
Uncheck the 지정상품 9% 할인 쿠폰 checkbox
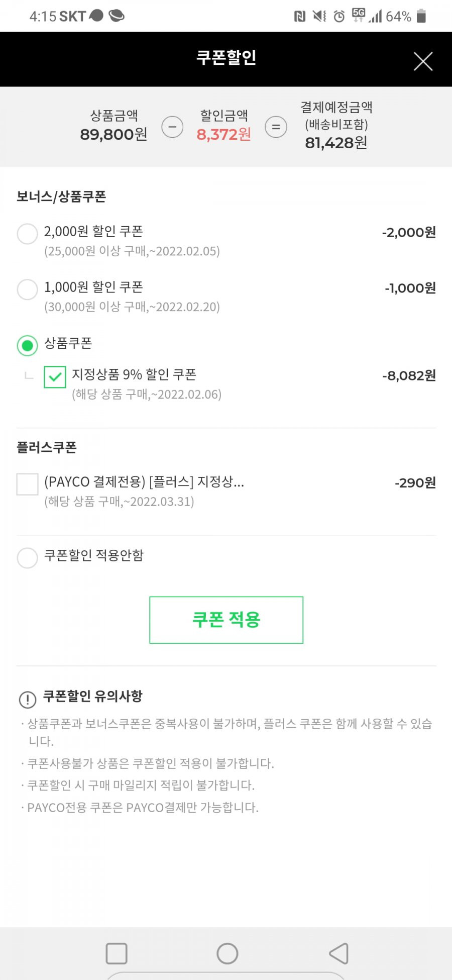55,377
